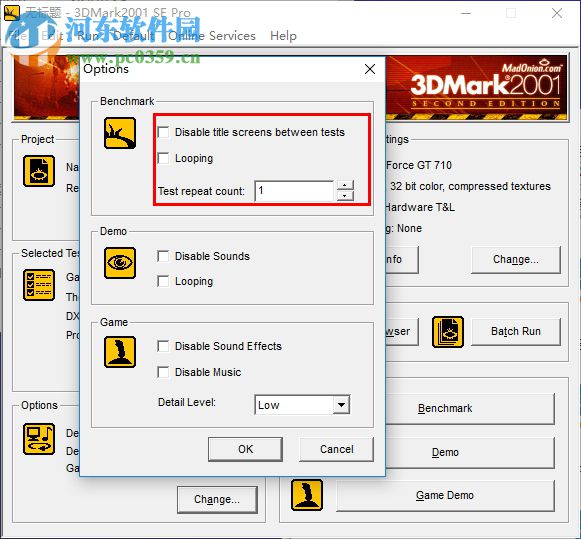Open the Help menu

283,36
